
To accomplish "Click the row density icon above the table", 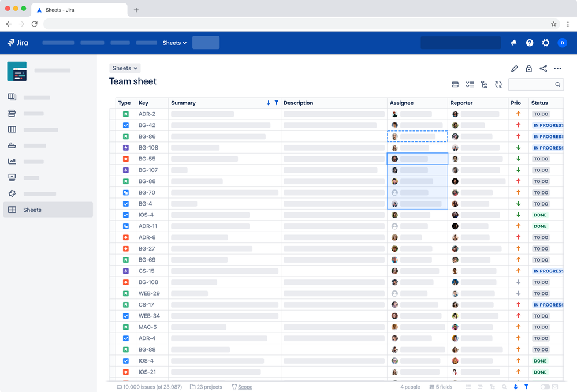I will (x=455, y=84).
